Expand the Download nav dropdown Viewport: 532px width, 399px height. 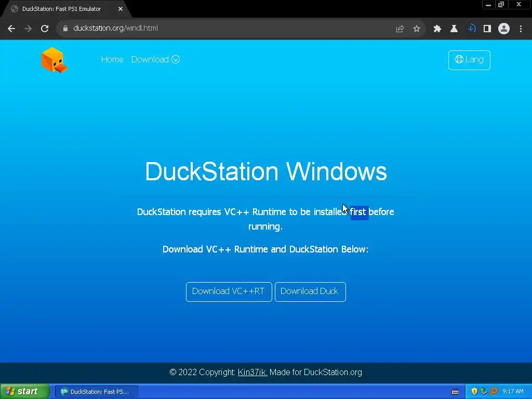tap(155, 59)
